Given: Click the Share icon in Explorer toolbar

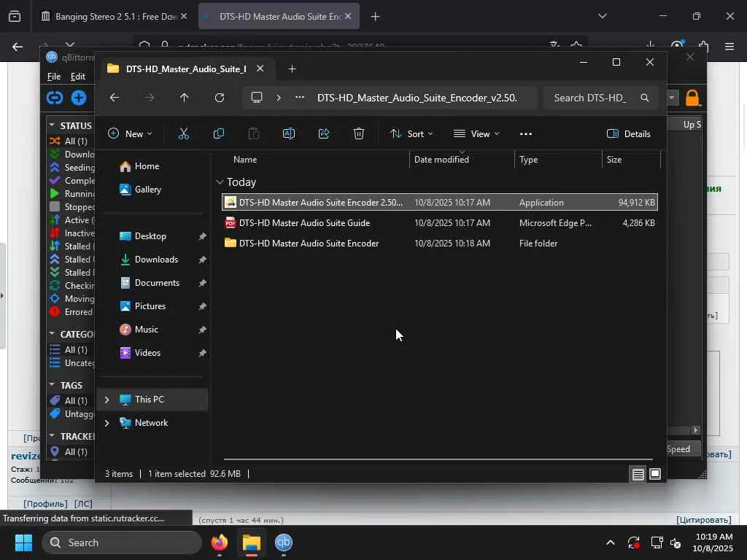Looking at the screenshot, I should pos(324,134).
